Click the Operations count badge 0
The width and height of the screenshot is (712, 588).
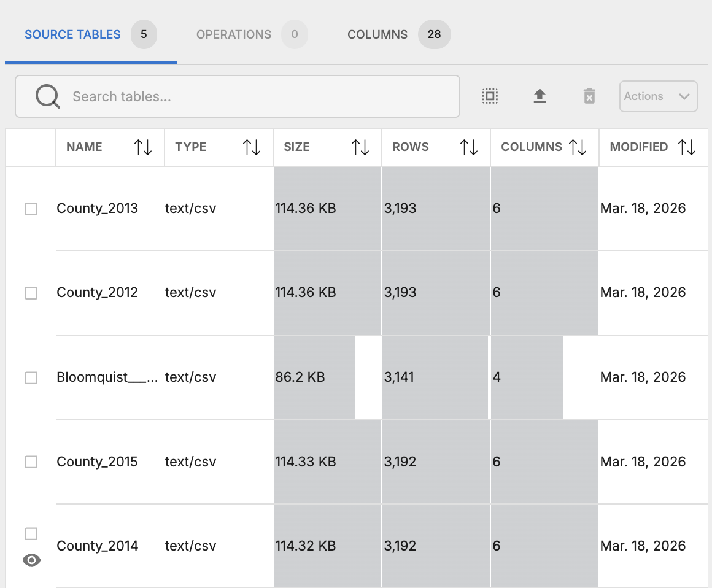pyautogui.click(x=294, y=34)
